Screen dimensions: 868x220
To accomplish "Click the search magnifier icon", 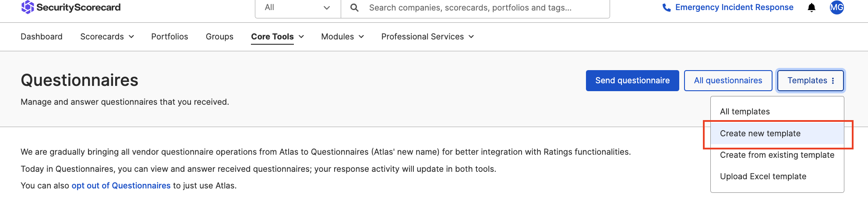I will click(354, 8).
